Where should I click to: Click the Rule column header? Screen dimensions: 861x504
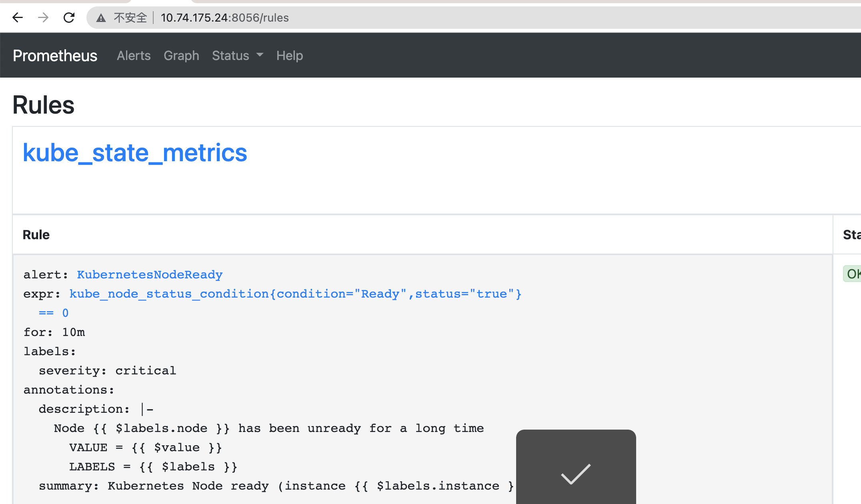click(36, 235)
